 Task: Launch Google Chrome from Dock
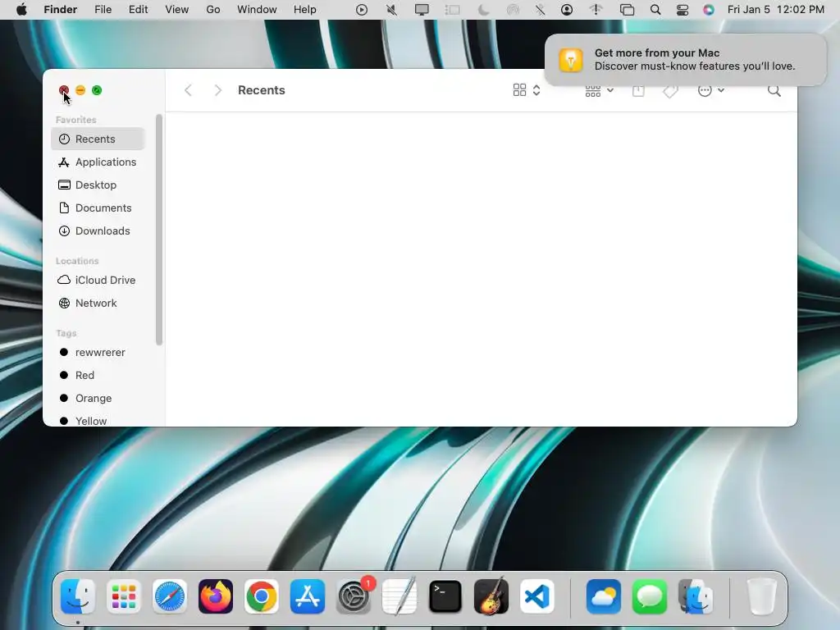(262, 596)
